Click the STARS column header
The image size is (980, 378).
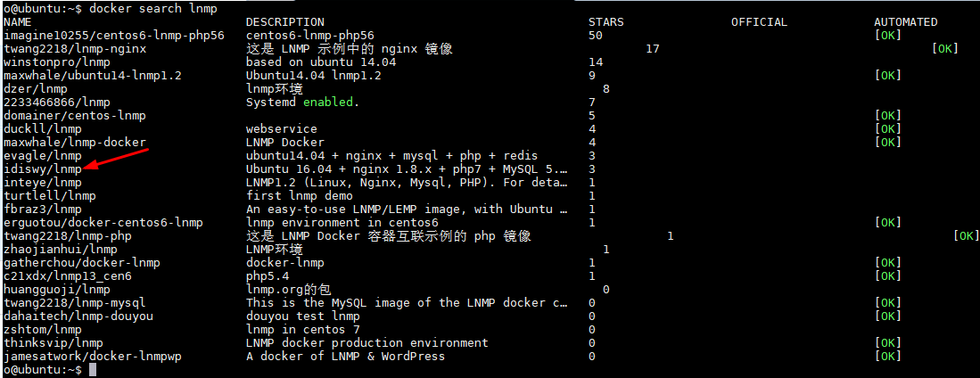click(606, 22)
